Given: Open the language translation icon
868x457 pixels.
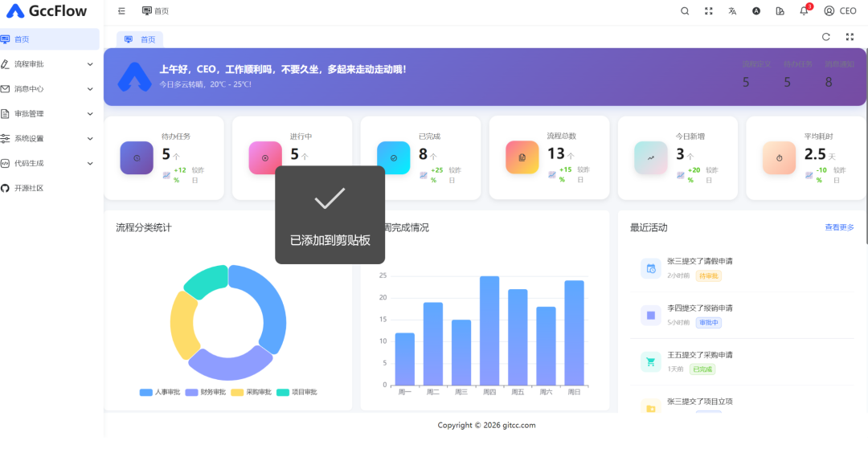Looking at the screenshot, I should point(732,11).
